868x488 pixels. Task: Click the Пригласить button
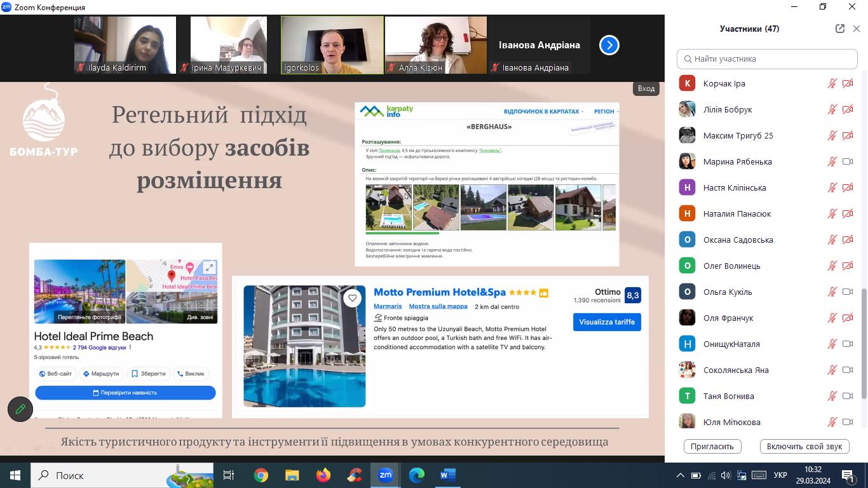click(712, 446)
